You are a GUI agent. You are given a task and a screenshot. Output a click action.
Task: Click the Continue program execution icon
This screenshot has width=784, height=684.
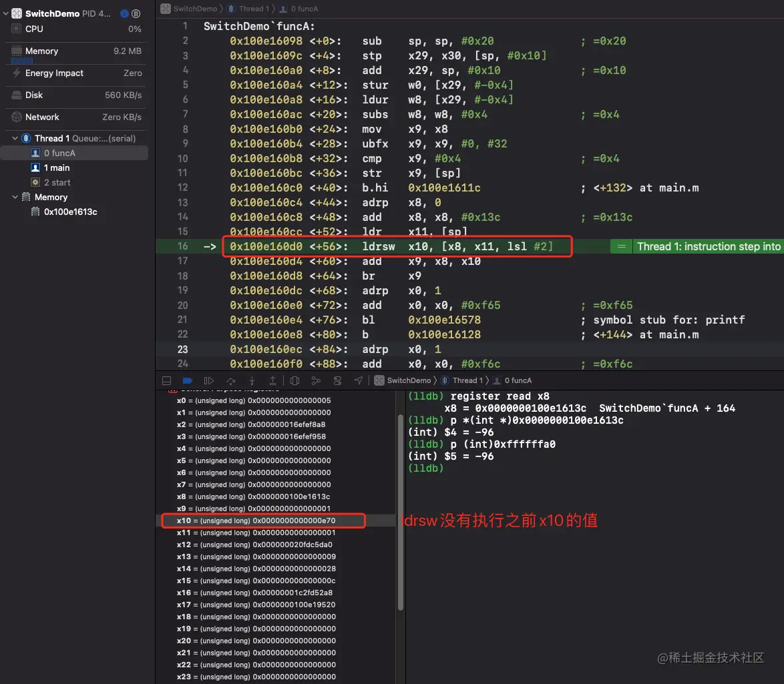point(209,380)
